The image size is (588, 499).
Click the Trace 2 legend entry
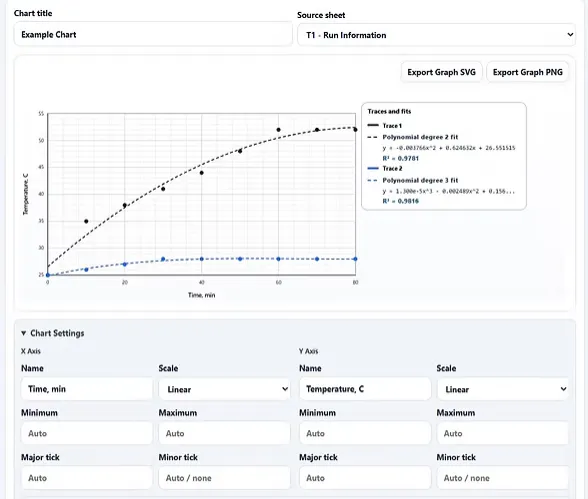point(385,168)
